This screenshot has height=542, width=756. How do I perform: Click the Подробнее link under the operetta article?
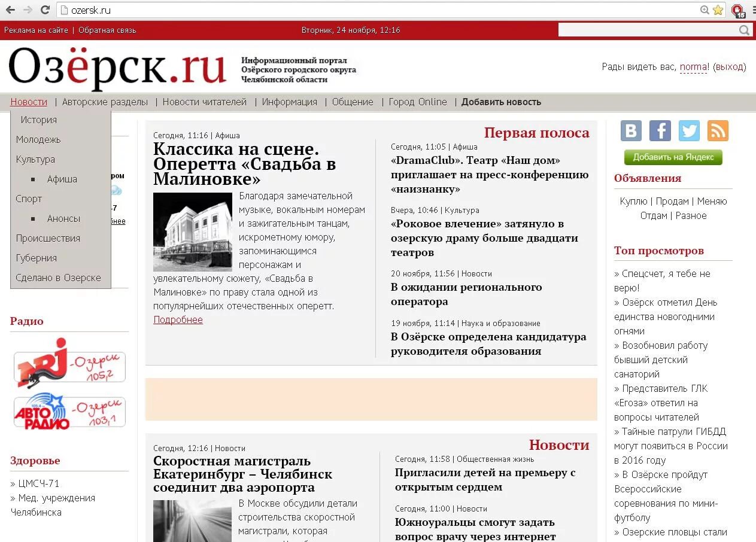[178, 319]
